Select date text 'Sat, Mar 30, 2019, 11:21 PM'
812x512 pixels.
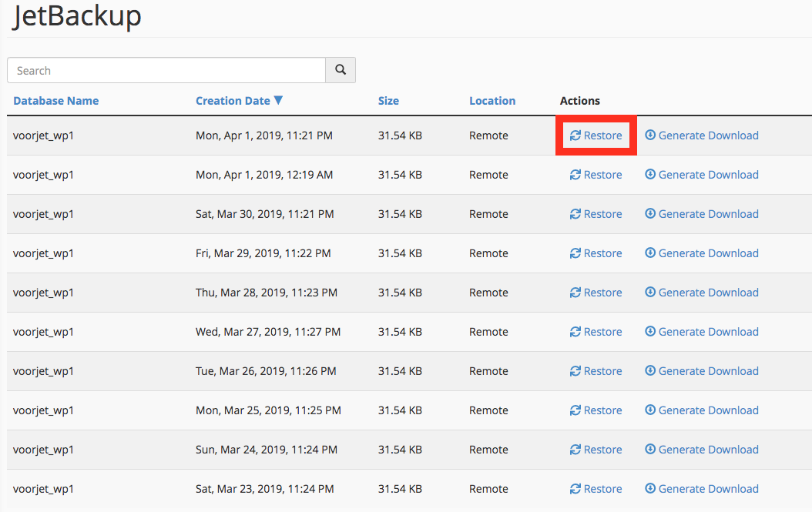264,214
